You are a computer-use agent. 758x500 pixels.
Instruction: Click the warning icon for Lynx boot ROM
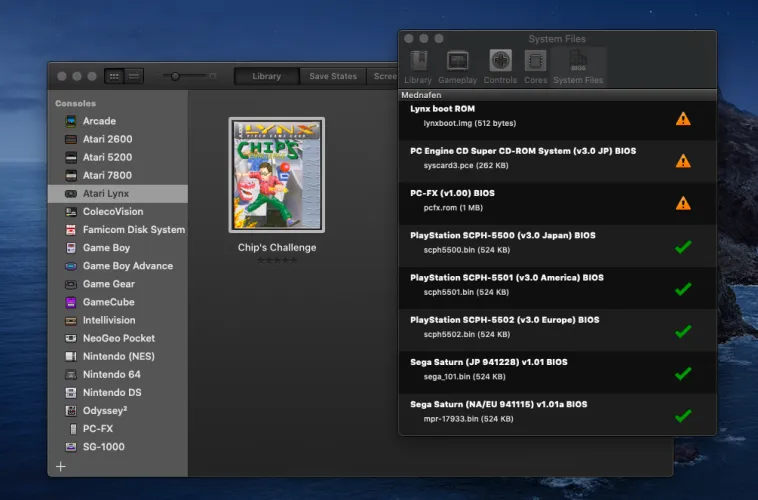(x=683, y=118)
